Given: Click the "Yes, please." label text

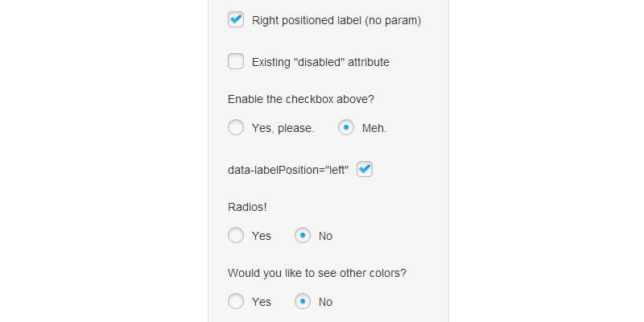Looking at the screenshot, I should (283, 128).
